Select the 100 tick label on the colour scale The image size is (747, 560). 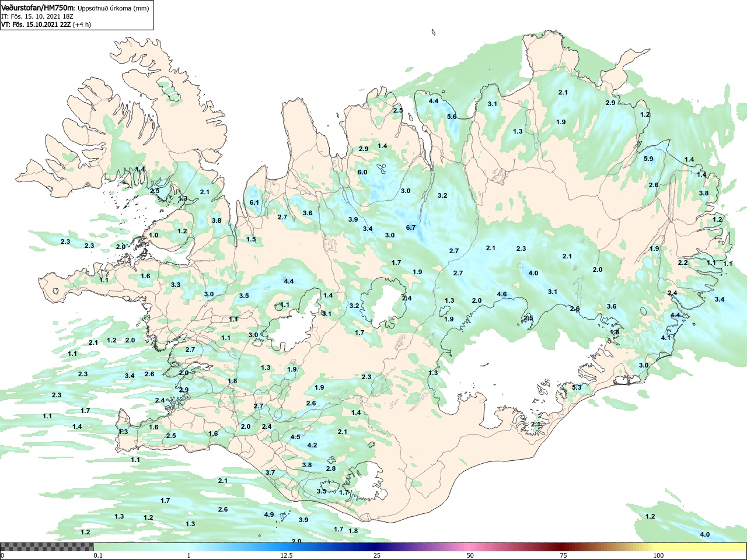[x=658, y=555]
